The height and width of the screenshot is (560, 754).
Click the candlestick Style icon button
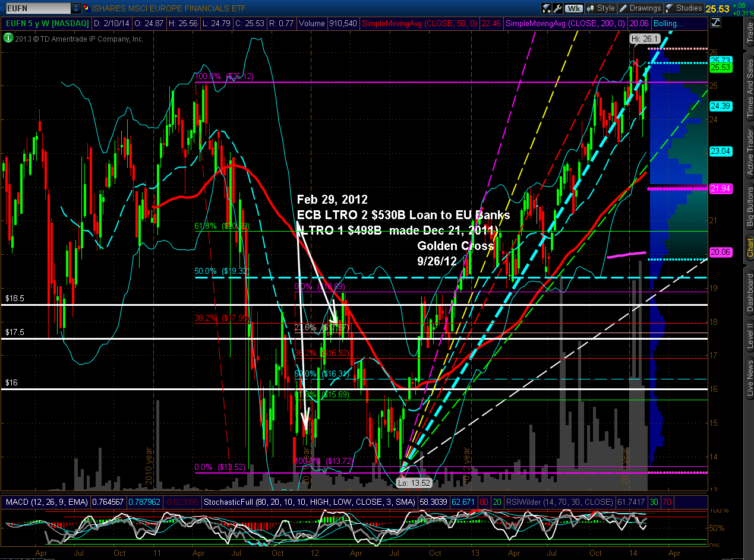[x=601, y=8]
